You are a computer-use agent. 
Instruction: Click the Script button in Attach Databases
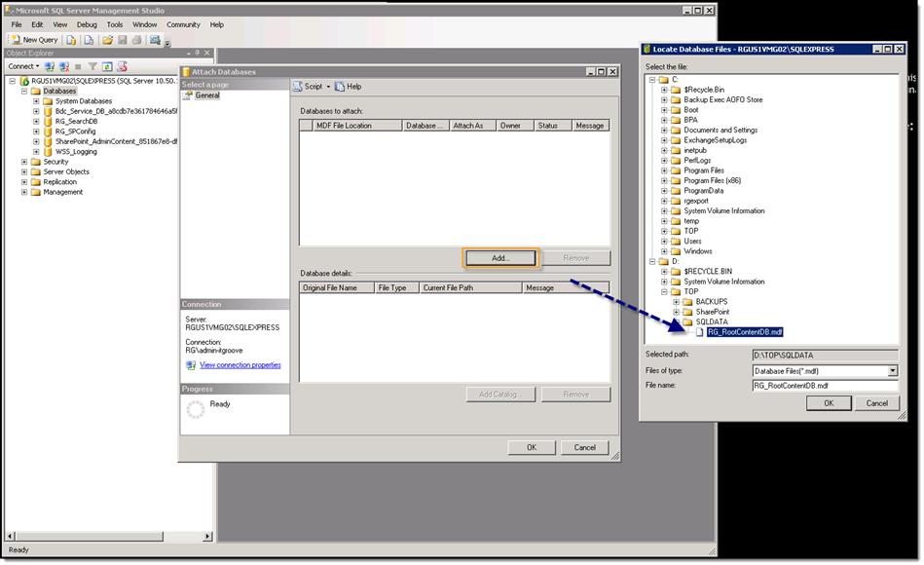tap(309, 86)
